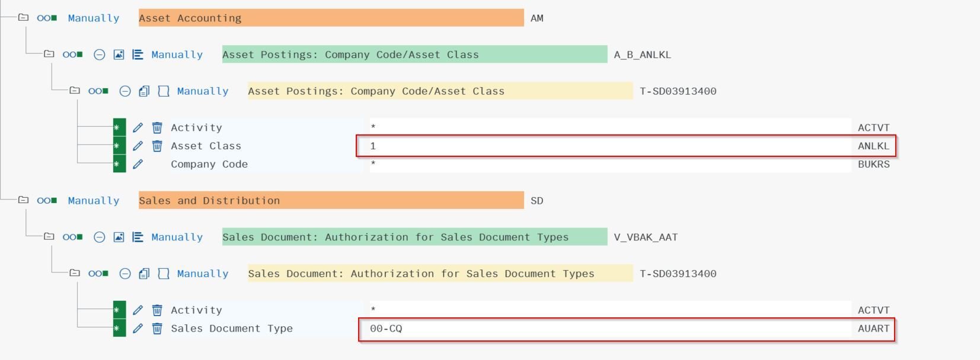The image size is (980, 360).
Task: Click the pencil icon for Asset Class
Action: pos(138,146)
